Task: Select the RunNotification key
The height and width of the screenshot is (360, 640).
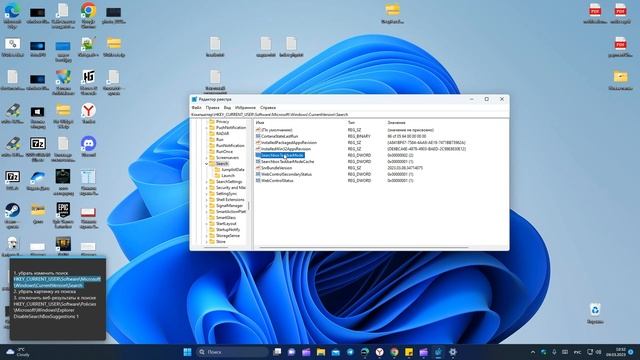Action: [230, 146]
